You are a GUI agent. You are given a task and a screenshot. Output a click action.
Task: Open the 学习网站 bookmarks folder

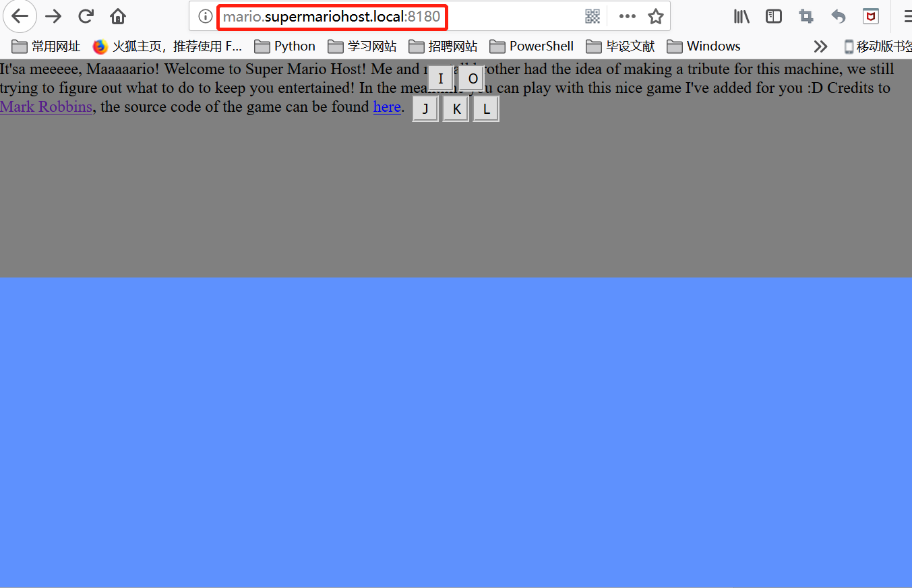[x=362, y=46]
